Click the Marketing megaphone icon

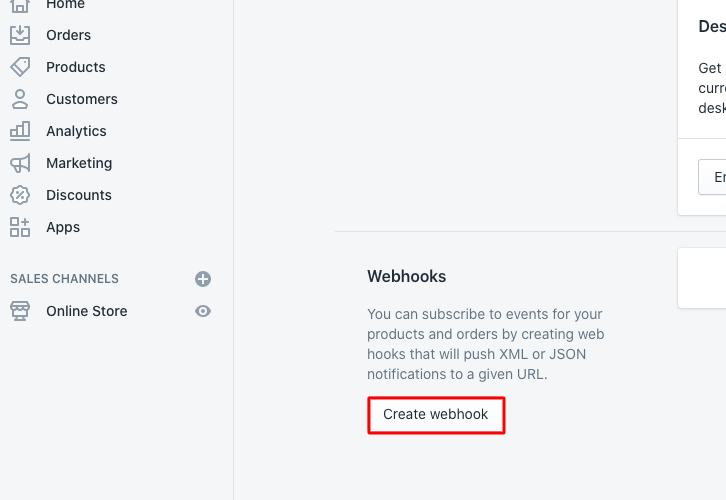point(20,163)
